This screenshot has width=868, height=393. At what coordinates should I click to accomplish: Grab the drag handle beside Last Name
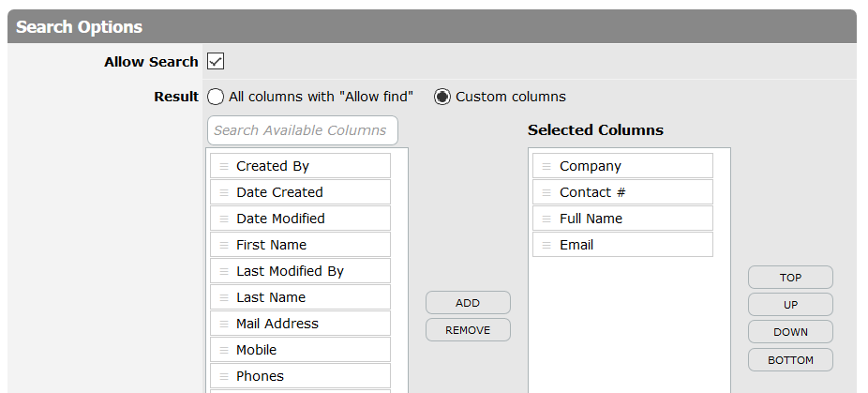(x=224, y=297)
